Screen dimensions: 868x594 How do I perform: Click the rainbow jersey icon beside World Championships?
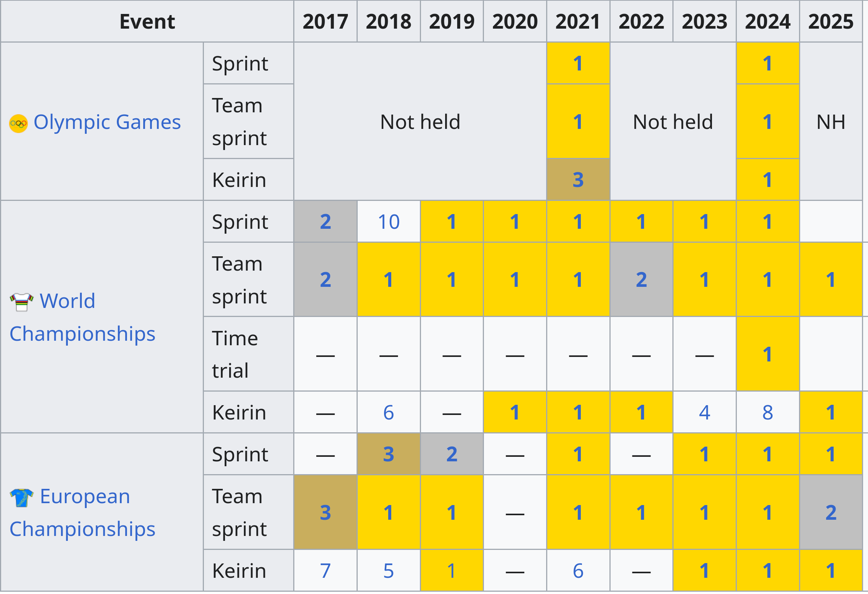[21, 302]
